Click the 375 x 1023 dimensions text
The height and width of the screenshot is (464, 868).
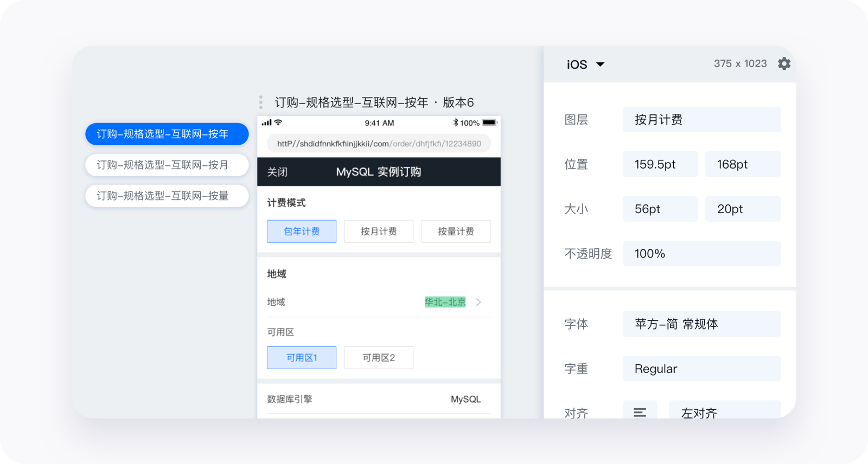(x=740, y=63)
